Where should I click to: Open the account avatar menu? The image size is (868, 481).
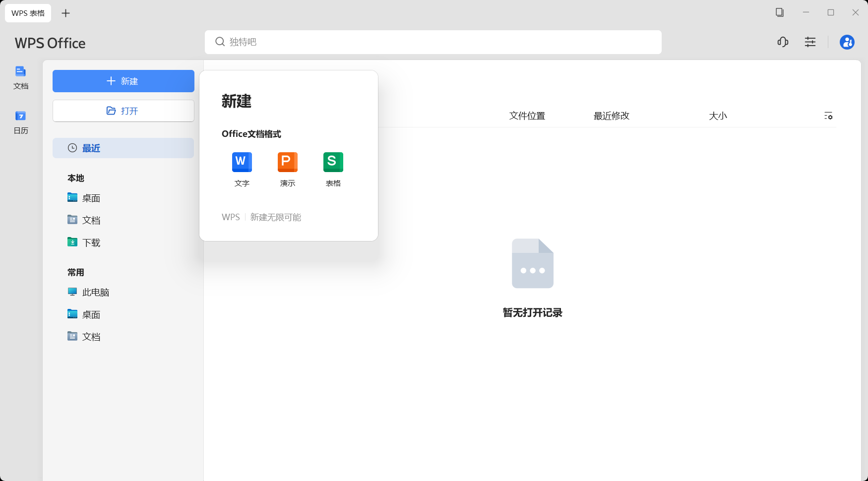point(847,42)
